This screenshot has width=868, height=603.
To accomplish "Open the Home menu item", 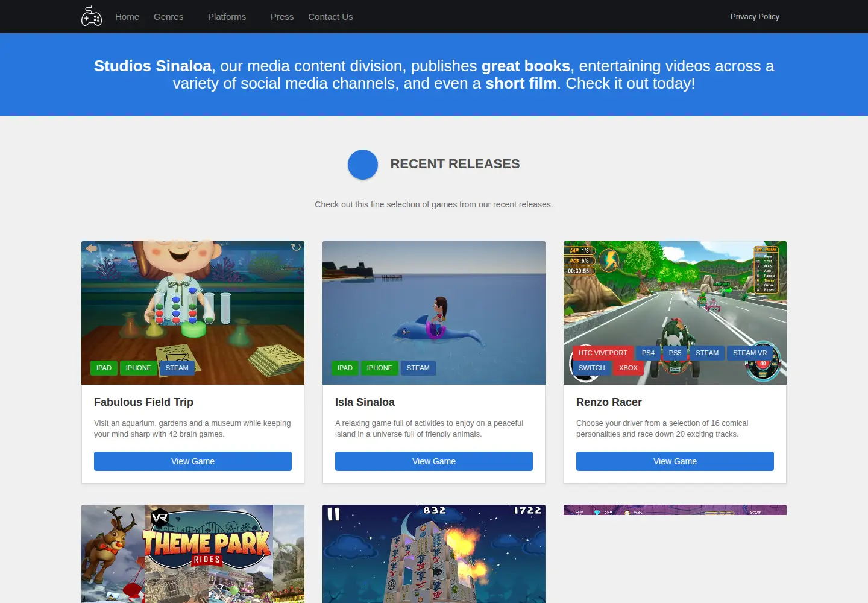I will tap(127, 17).
